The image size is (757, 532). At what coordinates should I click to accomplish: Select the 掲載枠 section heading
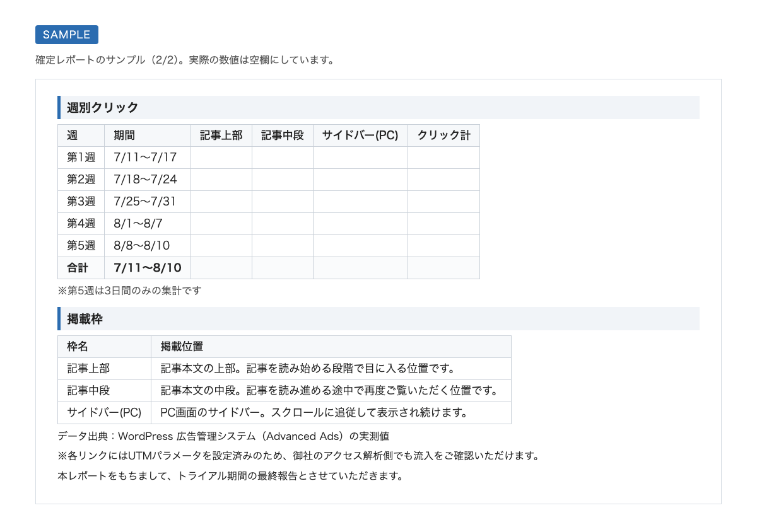click(x=378, y=318)
